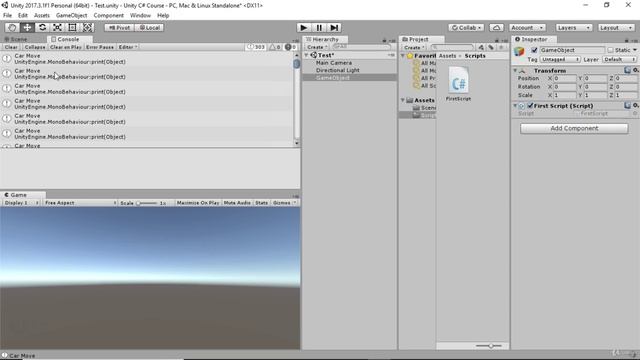
Task: Collapse the Assets folder tree in Project
Action: click(x=403, y=100)
